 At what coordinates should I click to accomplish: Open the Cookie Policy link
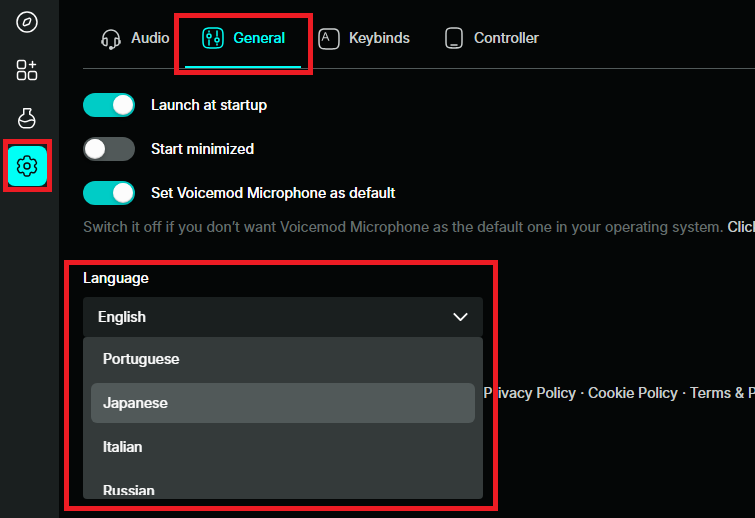pos(633,393)
